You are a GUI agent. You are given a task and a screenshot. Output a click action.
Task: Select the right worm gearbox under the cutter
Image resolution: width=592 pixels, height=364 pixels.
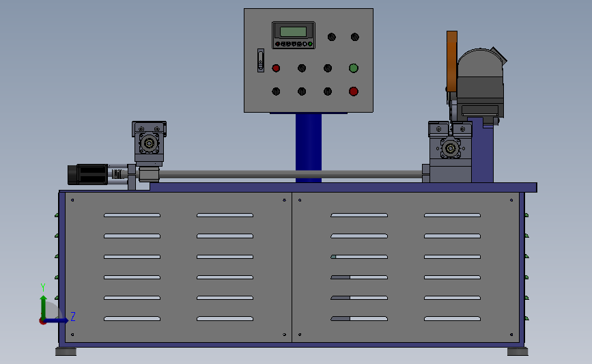click(x=450, y=148)
